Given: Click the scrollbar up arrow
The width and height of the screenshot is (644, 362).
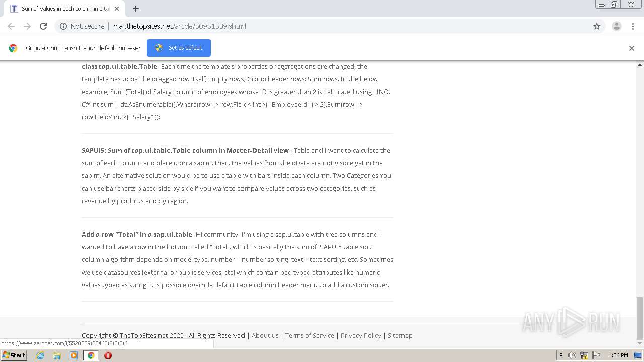Looking at the screenshot, I should click(640, 65).
